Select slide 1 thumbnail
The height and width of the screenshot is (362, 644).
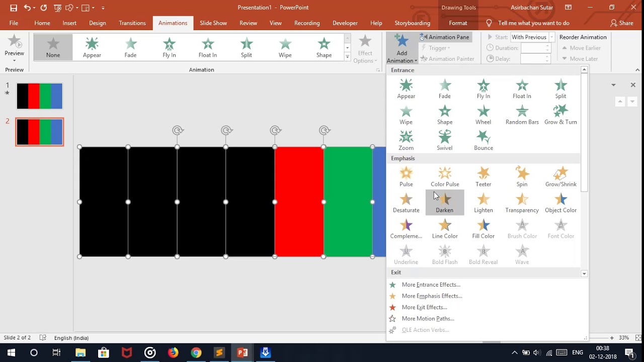pos(40,96)
